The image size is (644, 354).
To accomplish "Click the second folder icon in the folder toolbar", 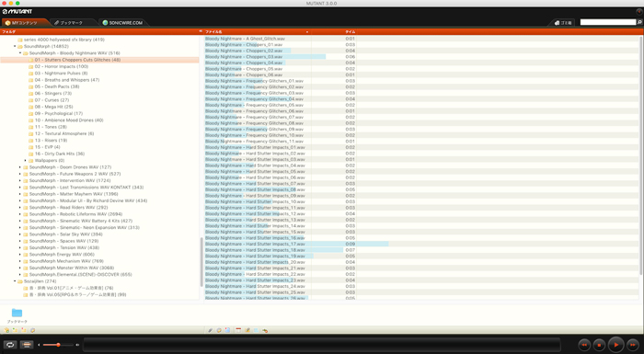I will point(16,330).
